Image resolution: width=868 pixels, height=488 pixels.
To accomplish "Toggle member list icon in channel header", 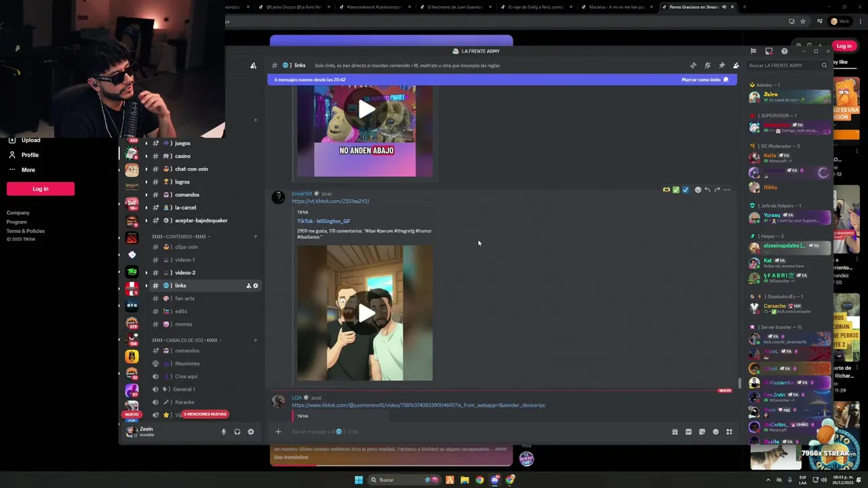I will [736, 65].
